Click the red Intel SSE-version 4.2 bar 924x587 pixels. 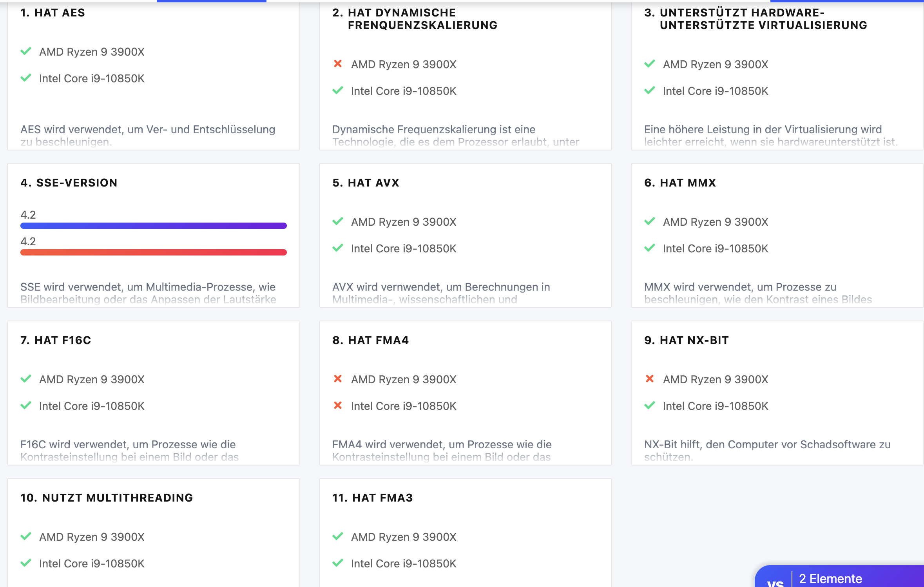[x=153, y=252]
